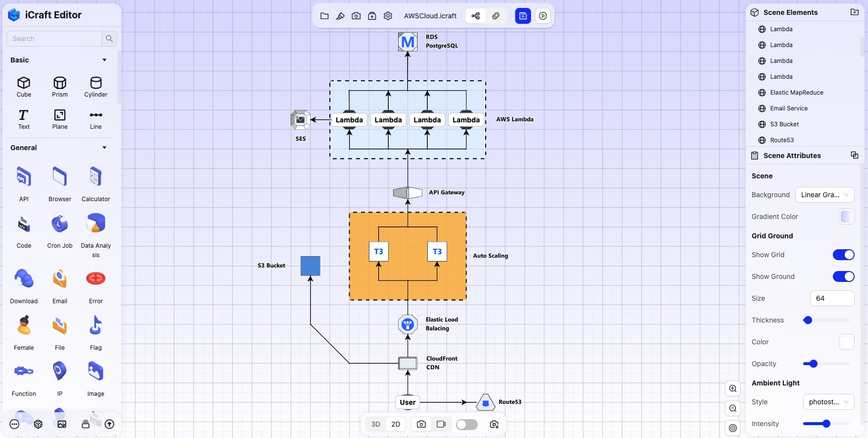Viewport: 868px width, 438px height.
Task: Toggle Show Ground switch
Action: point(843,276)
